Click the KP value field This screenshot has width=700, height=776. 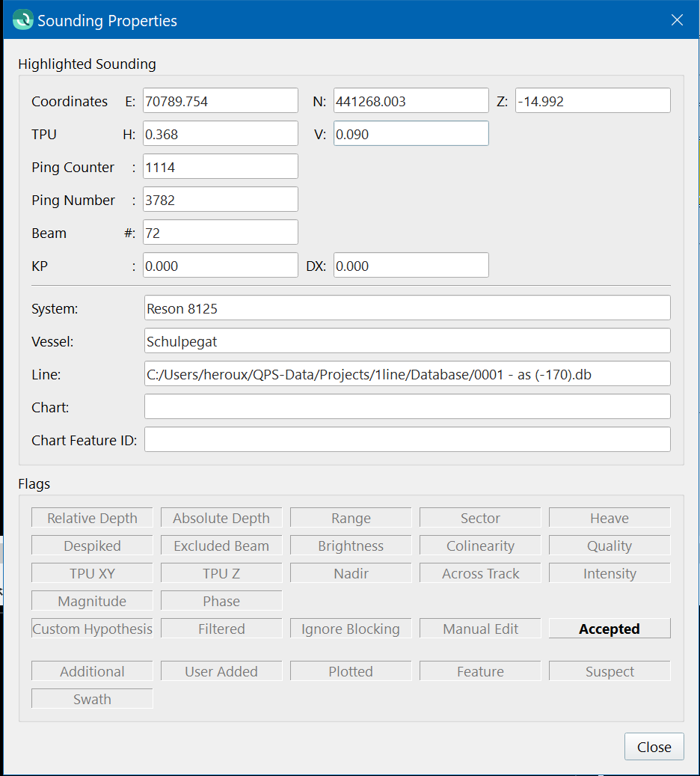tap(221, 265)
